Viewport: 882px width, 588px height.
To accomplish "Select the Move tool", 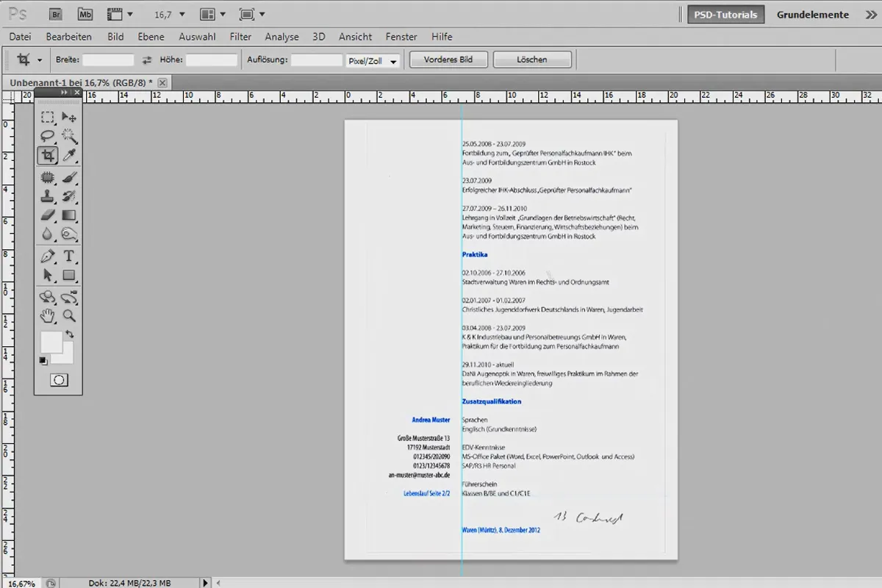I will pyautogui.click(x=69, y=117).
